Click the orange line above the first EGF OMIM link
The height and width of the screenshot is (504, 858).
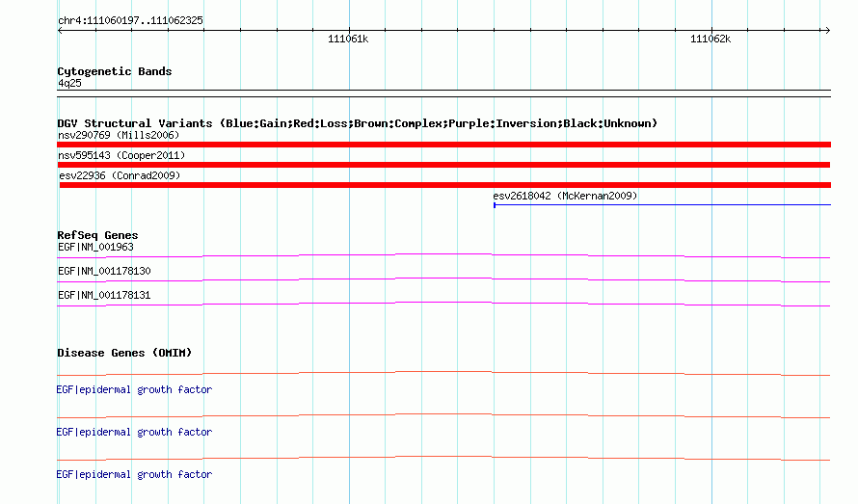443,373
